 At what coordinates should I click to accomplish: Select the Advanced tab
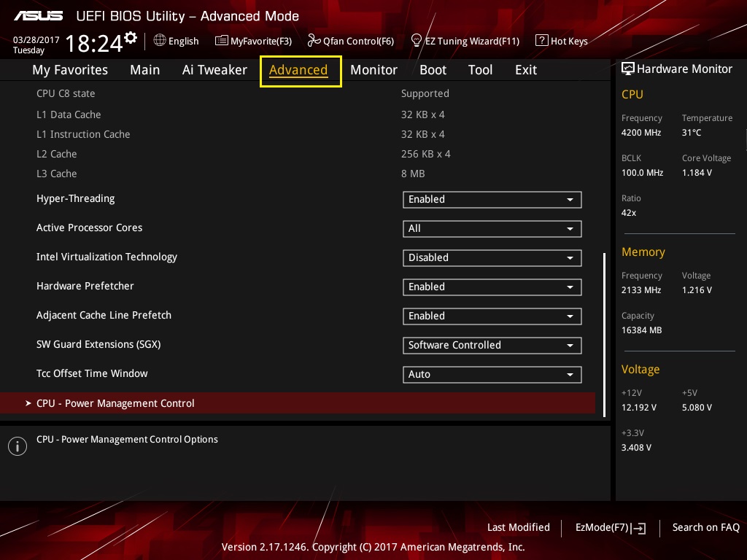pyautogui.click(x=298, y=71)
